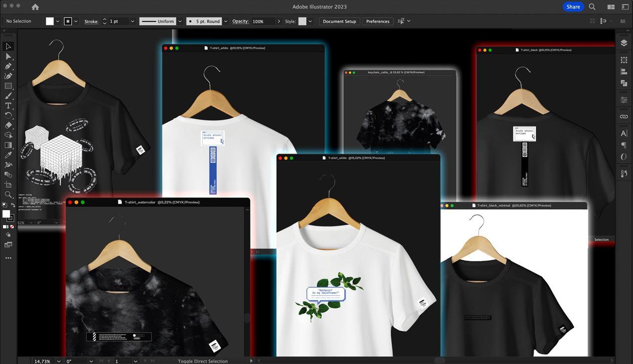
Task: Click the T-shirt_watercolor window title
Action: 162,202
